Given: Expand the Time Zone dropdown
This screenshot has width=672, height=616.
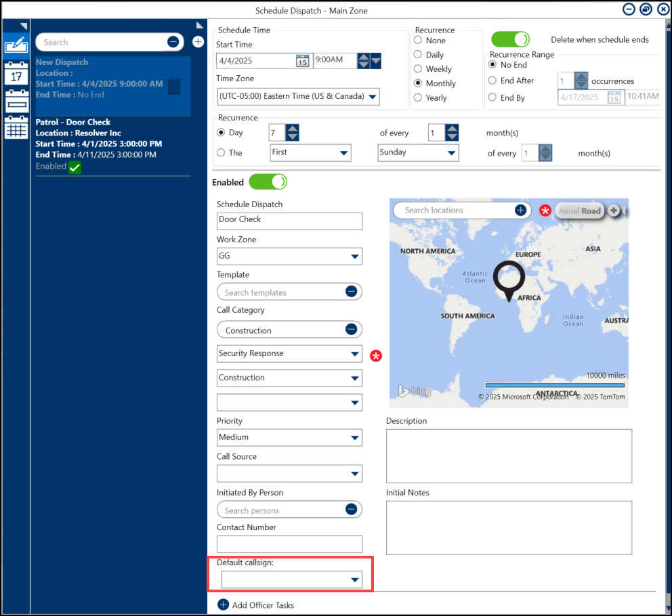Looking at the screenshot, I should pyautogui.click(x=372, y=97).
